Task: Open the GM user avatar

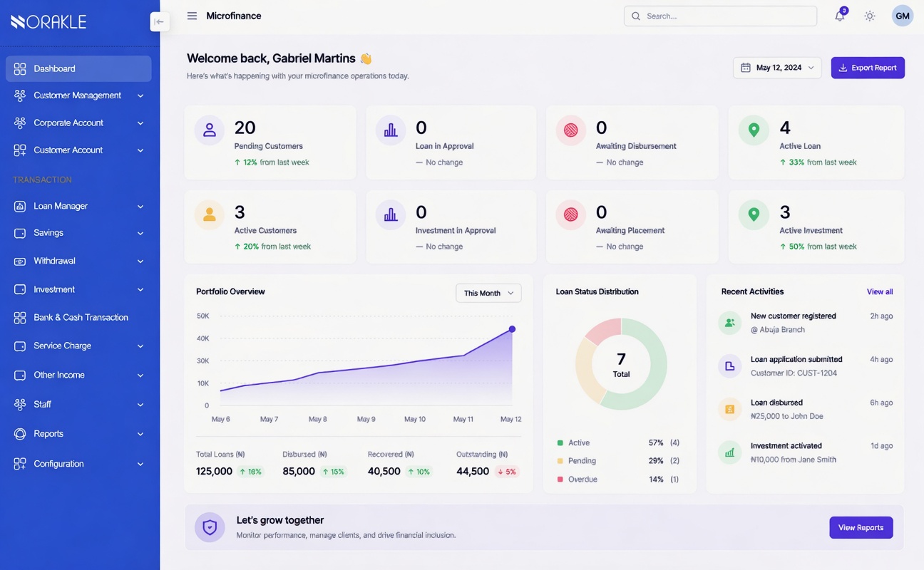Action: click(x=902, y=16)
